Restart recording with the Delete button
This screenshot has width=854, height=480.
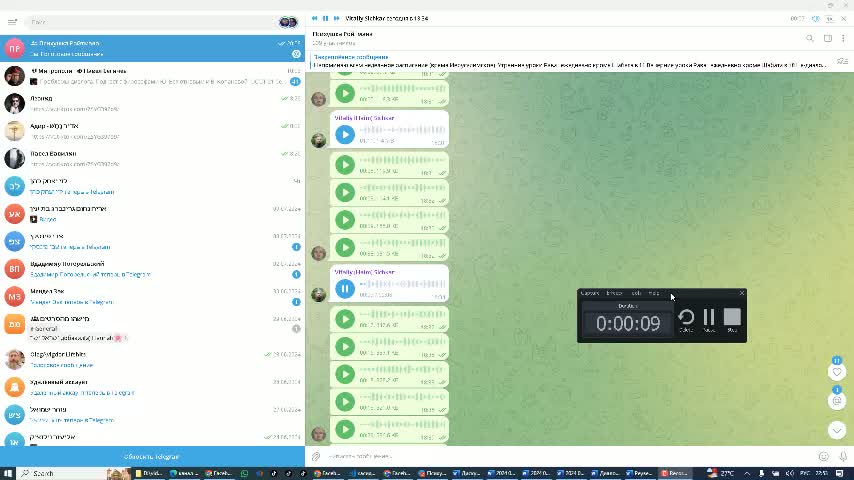tap(686, 318)
